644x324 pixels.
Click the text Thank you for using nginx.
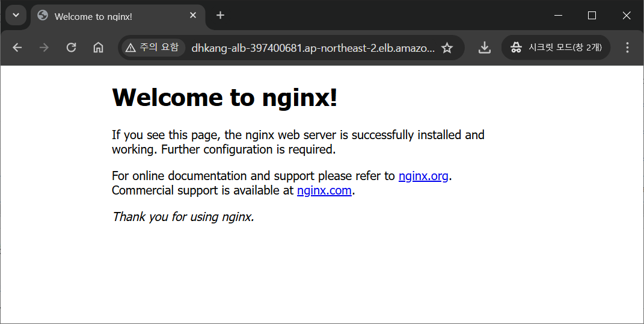pos(183,217)
